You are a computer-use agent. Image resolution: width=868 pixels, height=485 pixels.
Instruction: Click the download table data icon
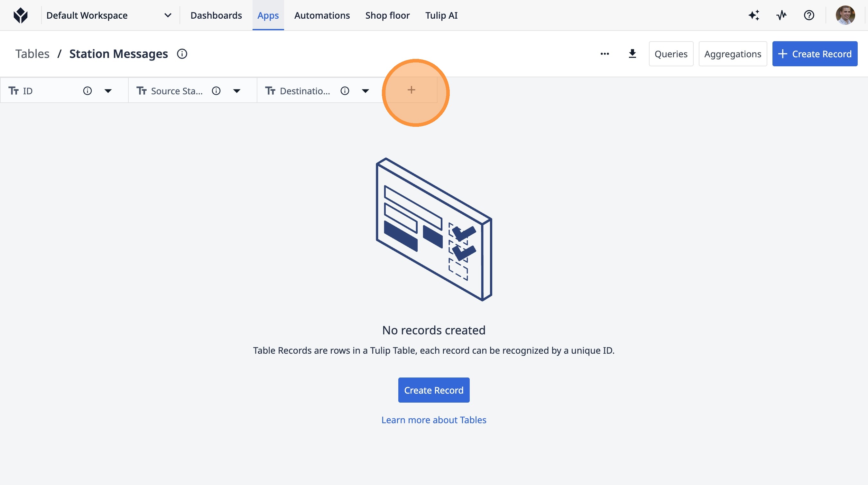click(632, 54)
